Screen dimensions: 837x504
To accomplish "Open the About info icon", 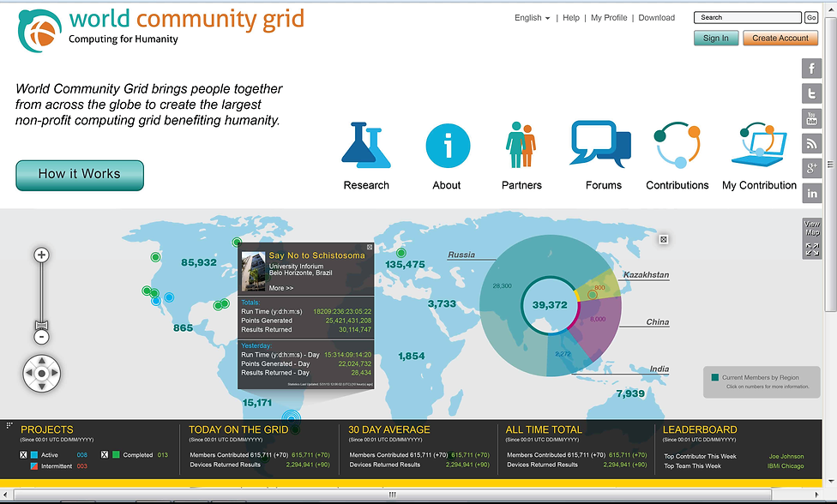I will [x=448, y=146].
